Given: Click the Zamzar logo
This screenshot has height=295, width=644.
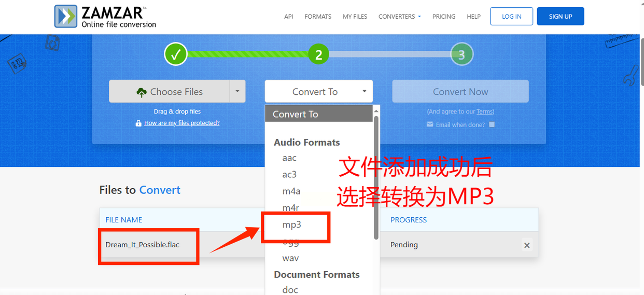Looking at the screenshot, I should click(105, 16).
